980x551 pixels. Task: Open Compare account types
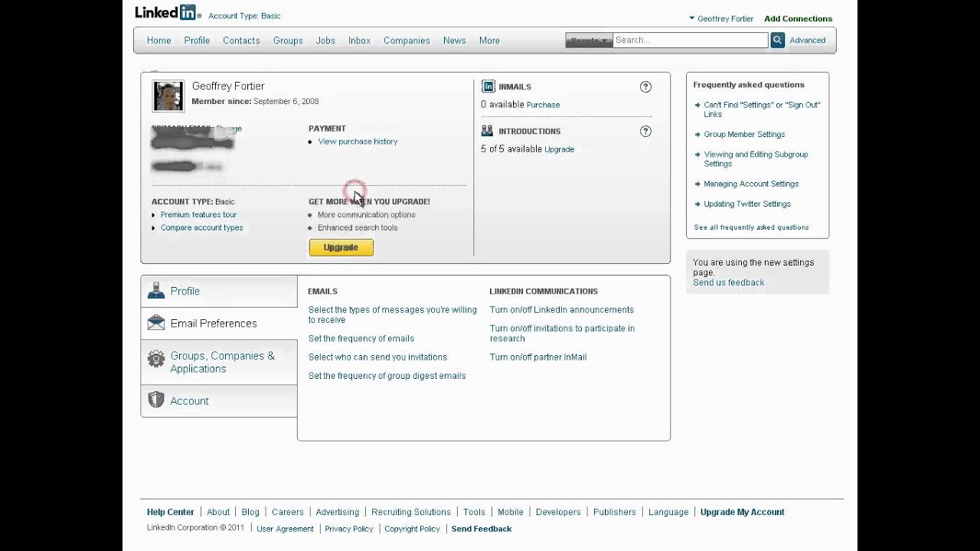pyautogui.click(x=202, y=228)
